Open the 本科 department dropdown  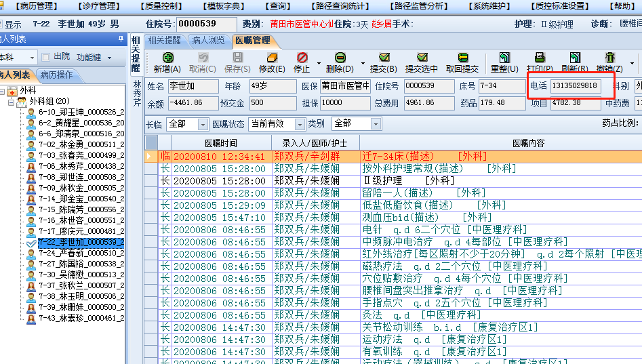click(x=32, y=58)
